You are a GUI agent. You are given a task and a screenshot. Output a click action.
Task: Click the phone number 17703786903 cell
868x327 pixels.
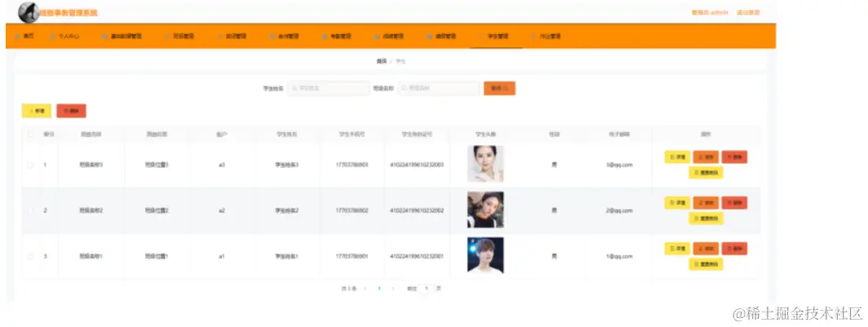pyautogui.click(x=352, y=165)
